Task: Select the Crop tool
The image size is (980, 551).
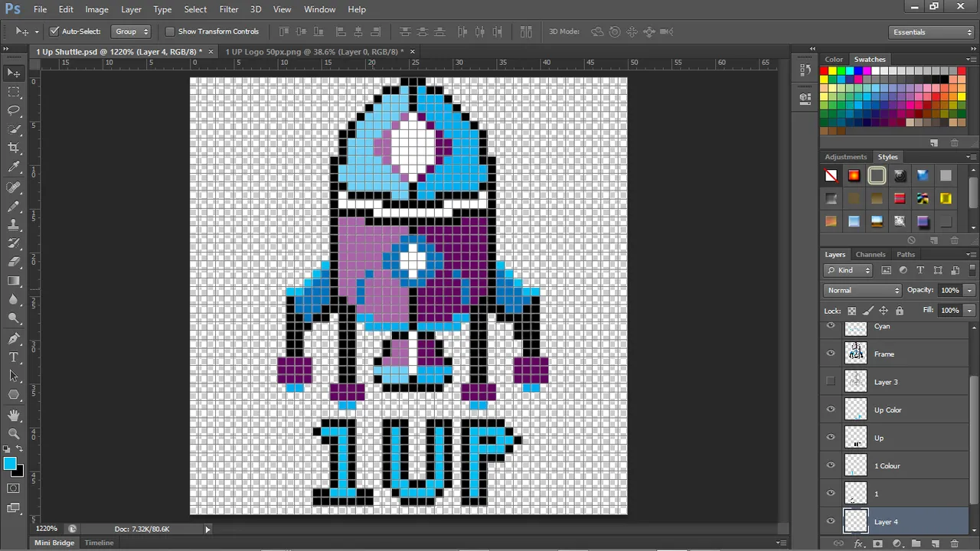Action: (14, 148)
